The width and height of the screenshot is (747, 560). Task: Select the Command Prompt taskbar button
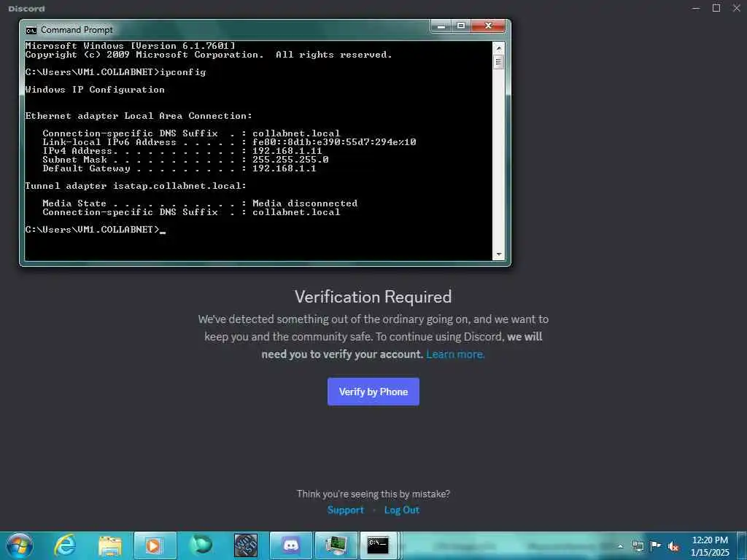tap(380, 545)
